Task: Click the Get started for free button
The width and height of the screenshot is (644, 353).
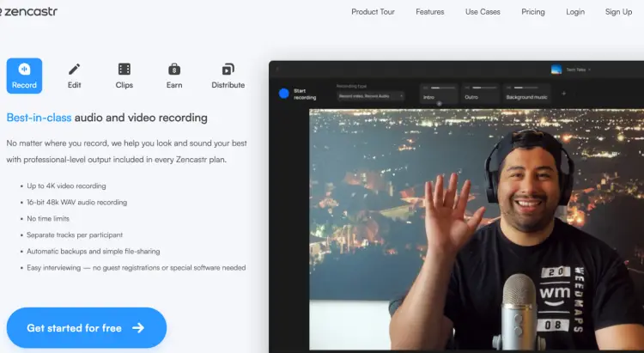Action: 87,328
